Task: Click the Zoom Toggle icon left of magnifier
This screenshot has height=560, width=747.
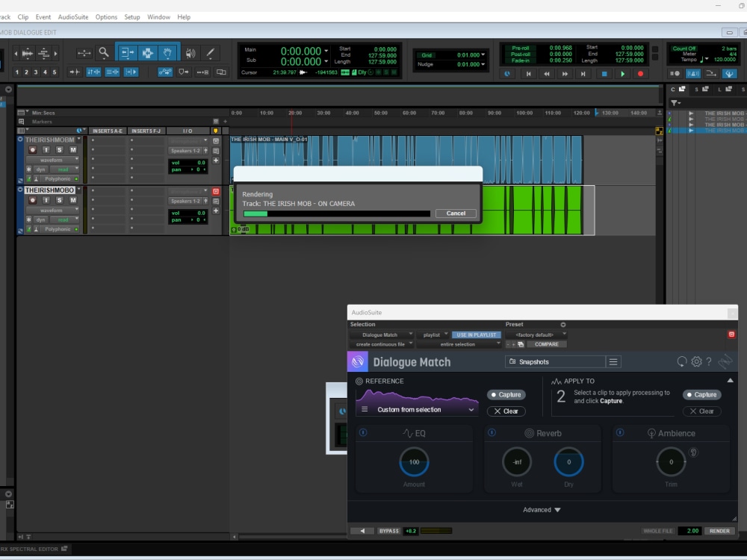Action: [84, 53]
